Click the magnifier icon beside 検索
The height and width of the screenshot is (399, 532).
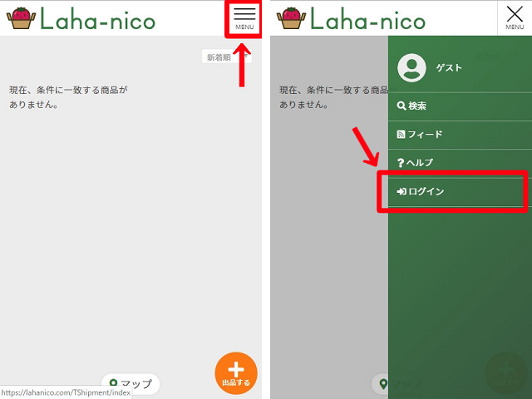[x=401, y=106]
